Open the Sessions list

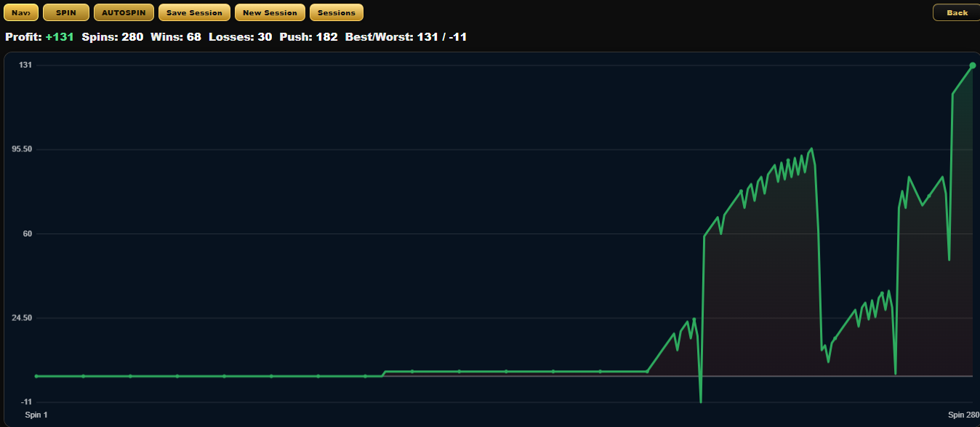337,12
